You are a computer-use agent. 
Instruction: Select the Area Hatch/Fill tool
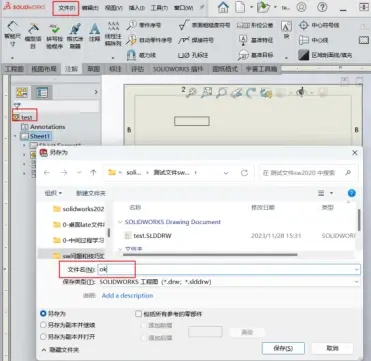[325, 55]
